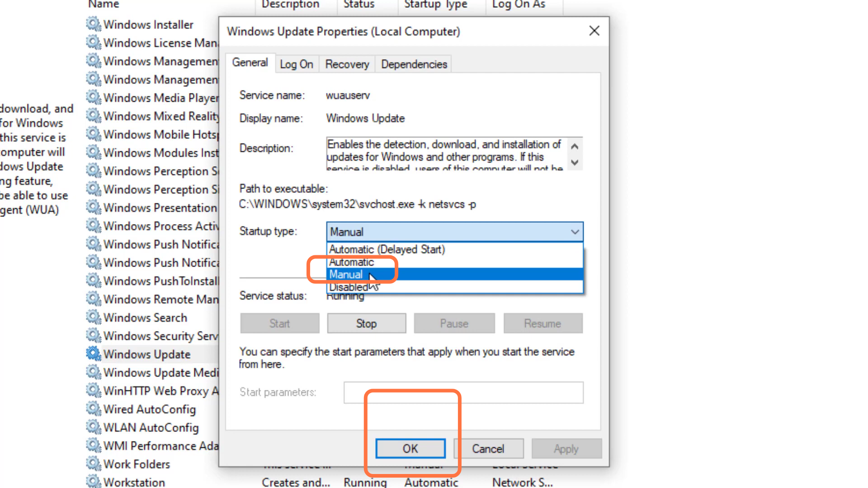868x488 pixels.
Task: Switch to Log On tab
Action: (x=296, y=64)
